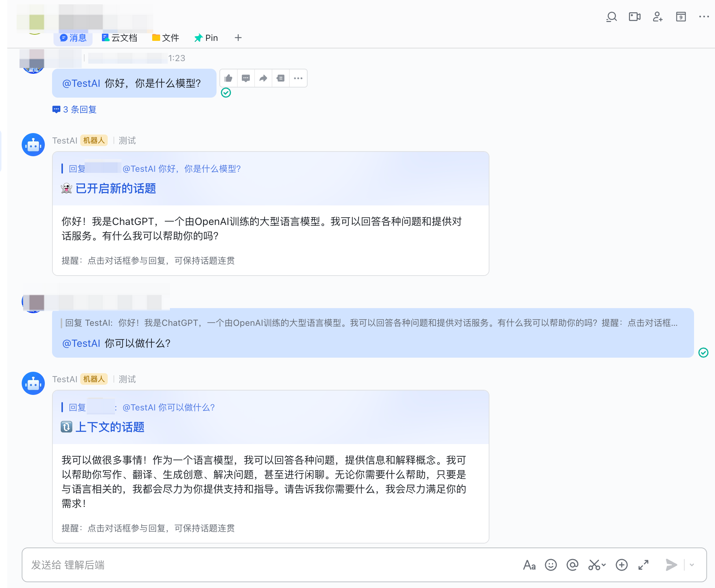
Task: Add a new tab with plus
Action: pyautogui.click(x=238, y=38)
